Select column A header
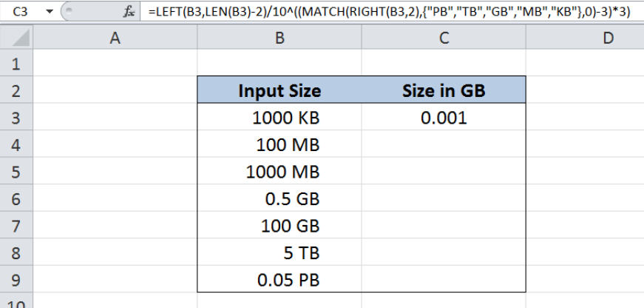This screenshot has height=308, width=644. 115,38
